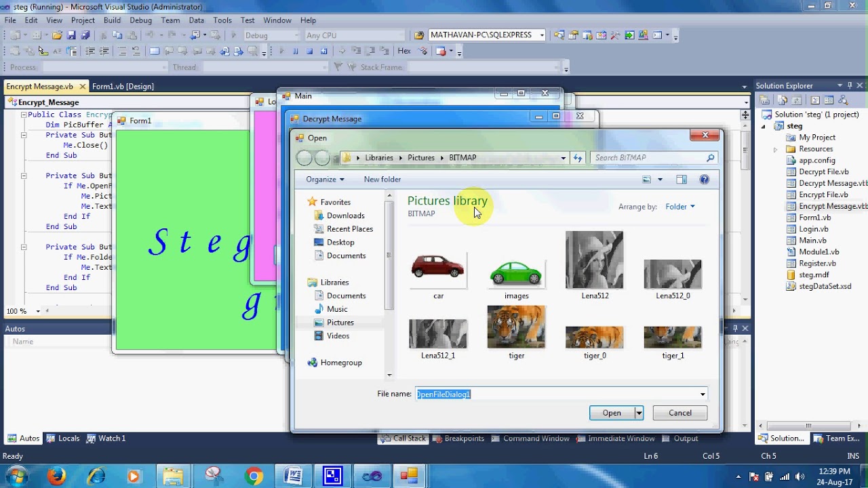Expand the File name combo box dropdown
Screen dimensions: 868x488
(703, 394)
